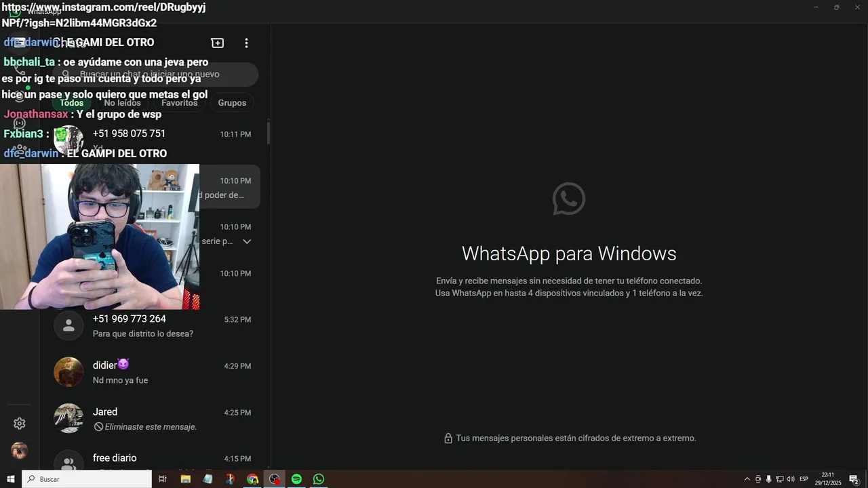Open network status in system tray
The image size is (868, 488).
click(779, 479)
